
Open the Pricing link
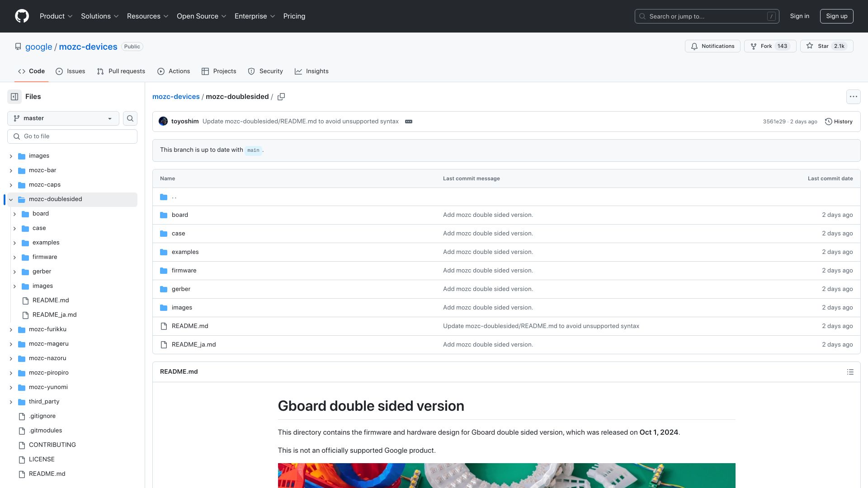pos(294,16)
